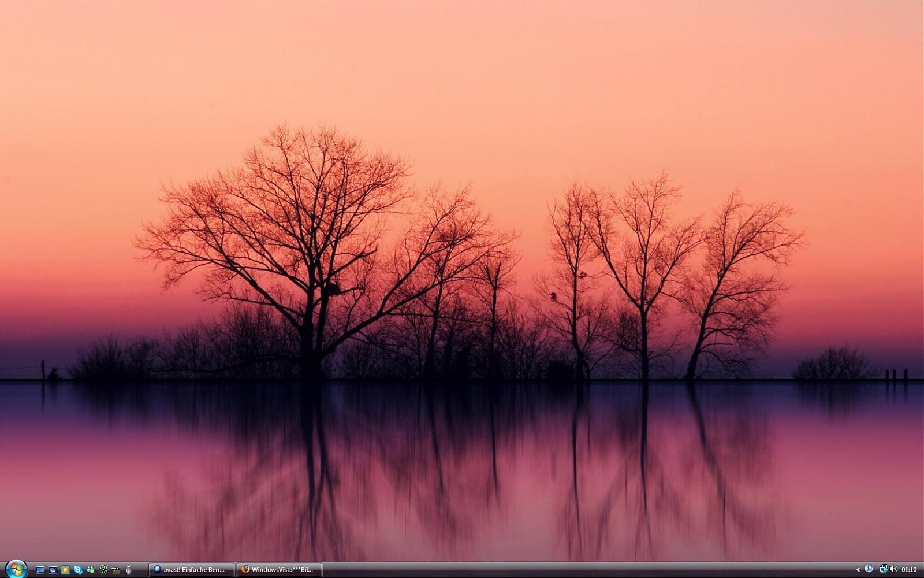Open the volume speaker tray icon
The height and width of the screenshot is (578, 924).
(x=893, y=569)
